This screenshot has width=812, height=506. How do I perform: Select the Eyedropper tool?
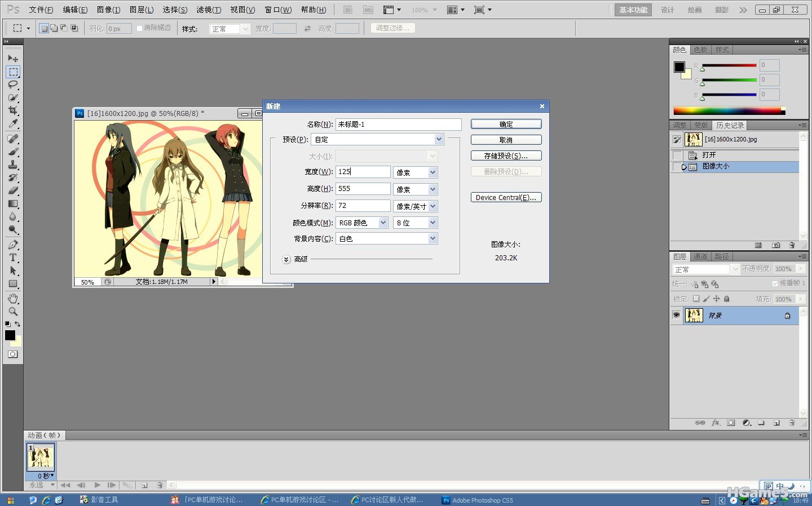click(13, 123)
